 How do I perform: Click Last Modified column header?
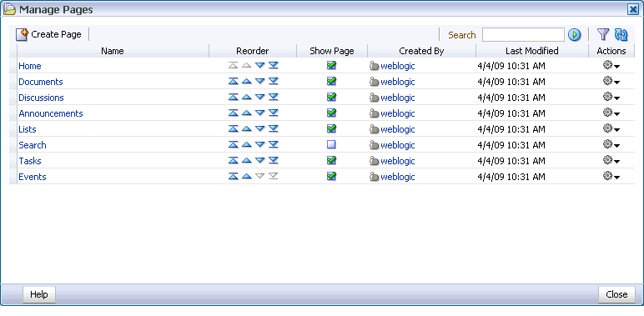(532, 51)
